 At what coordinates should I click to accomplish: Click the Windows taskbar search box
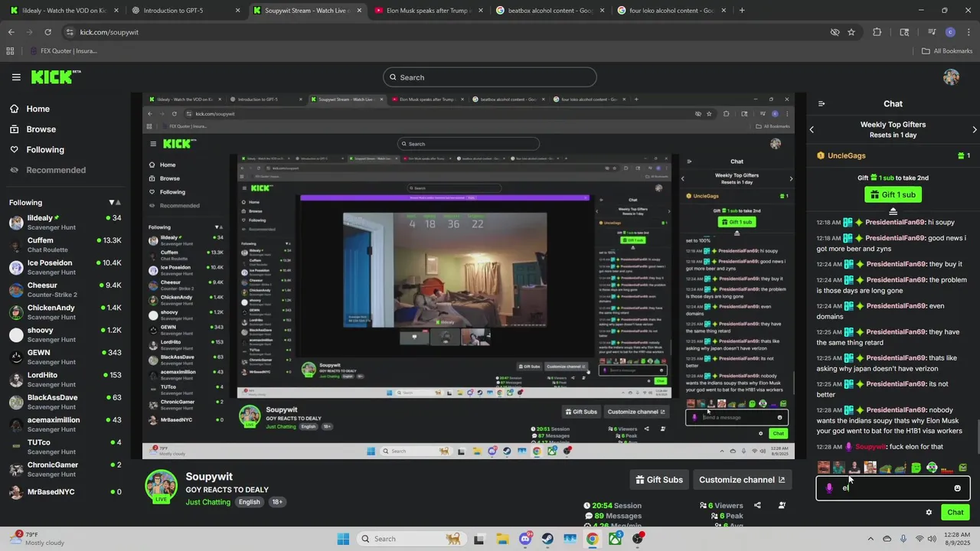click(411, 539)
